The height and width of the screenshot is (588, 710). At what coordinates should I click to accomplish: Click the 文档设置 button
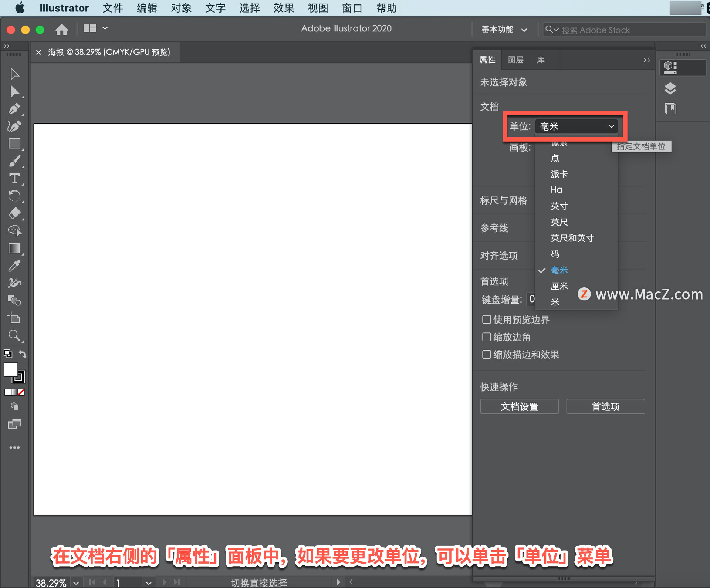pos(519,407)
